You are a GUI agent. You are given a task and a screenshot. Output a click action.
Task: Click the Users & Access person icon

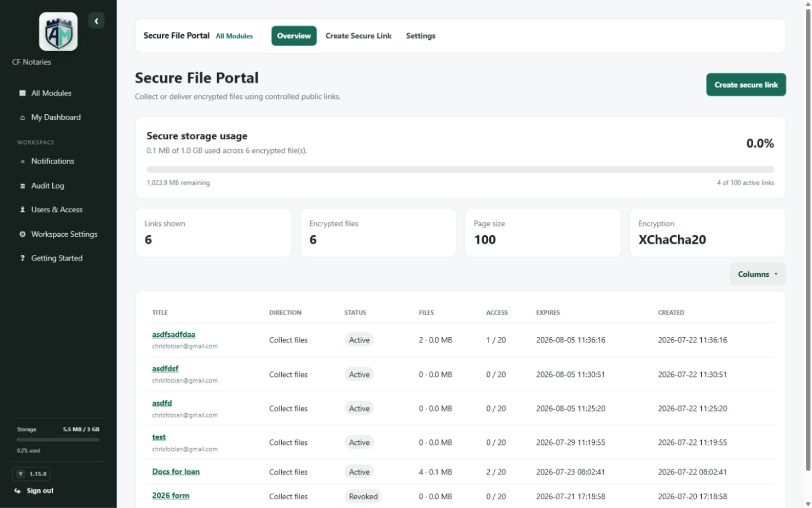(x=23, y=210)
